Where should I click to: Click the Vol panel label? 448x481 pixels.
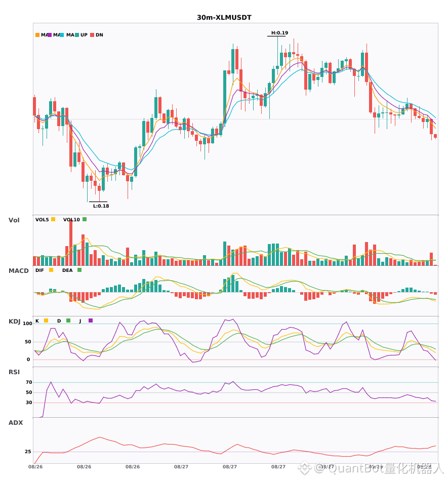(14, 220)
